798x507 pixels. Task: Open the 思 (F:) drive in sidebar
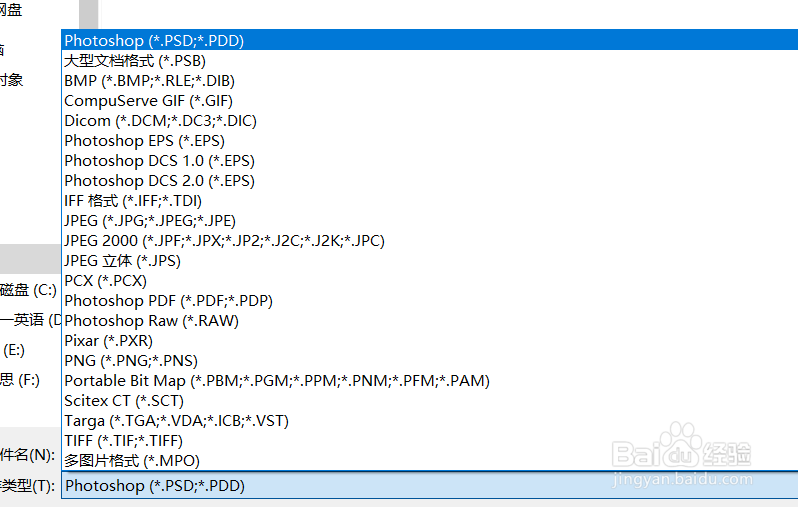(x=20, y=380)
